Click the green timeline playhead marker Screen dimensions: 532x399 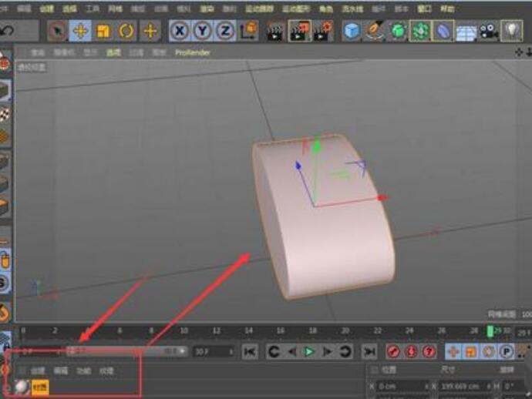point(490,331)
